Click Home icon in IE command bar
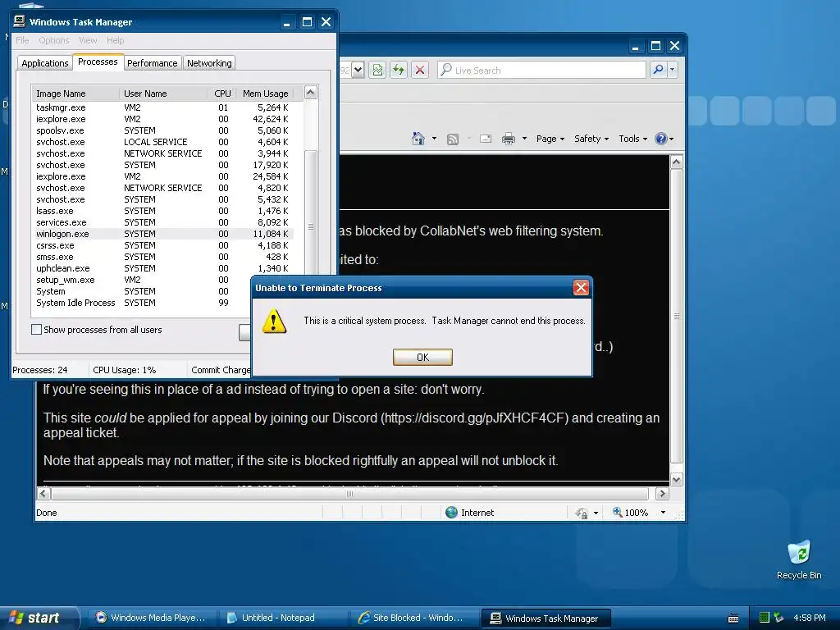This screenshot has width=840, height=630. tap(418, 139)
